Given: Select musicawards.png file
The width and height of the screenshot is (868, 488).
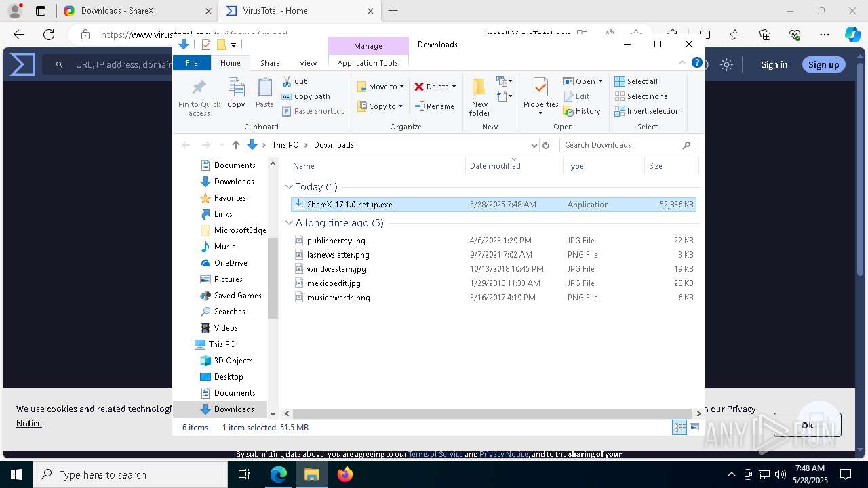Looking at the screenshot, I should tap(493, 298).
